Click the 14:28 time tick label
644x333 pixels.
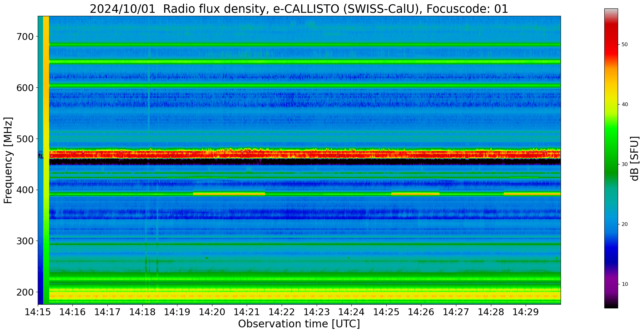[491, 311]
